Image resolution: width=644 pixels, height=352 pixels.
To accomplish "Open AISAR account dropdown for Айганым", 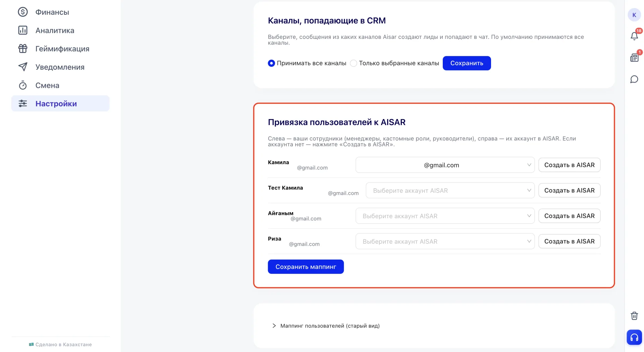I will 445,216.
